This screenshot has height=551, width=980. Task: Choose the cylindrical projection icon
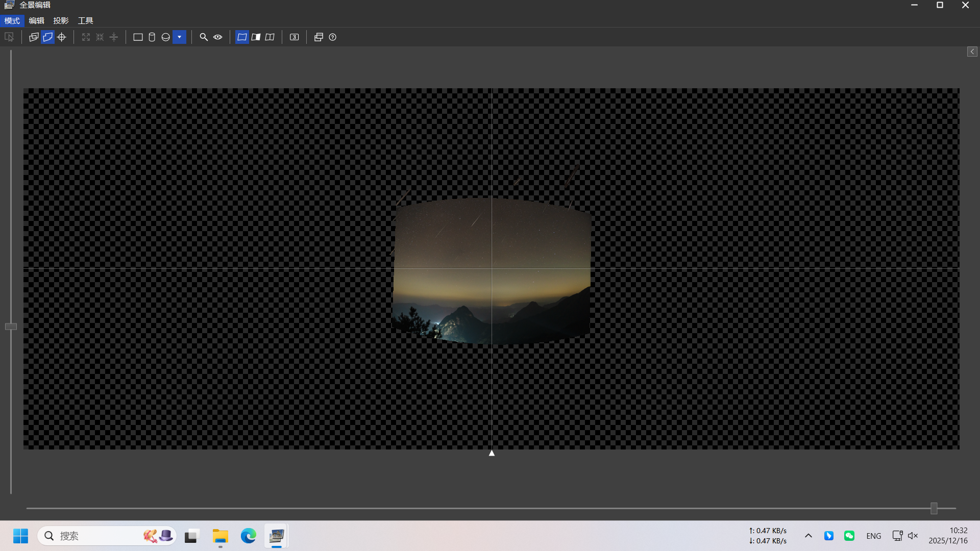point(152,37)
